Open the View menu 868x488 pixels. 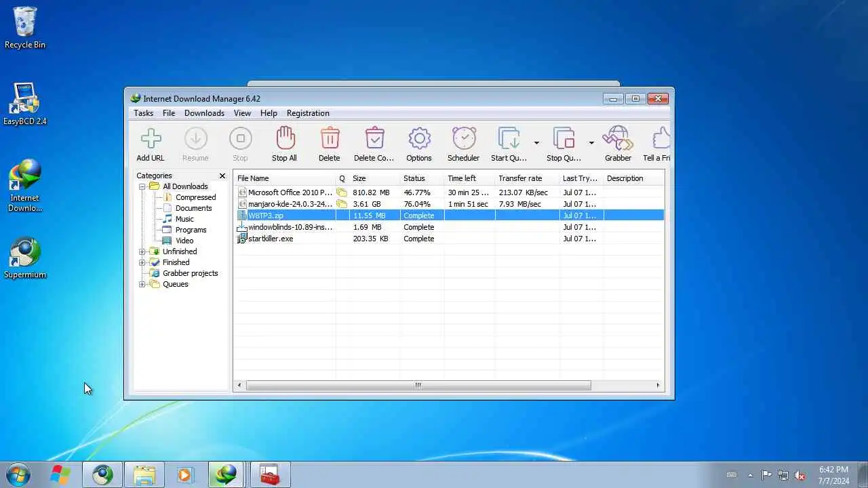coord(242,113)
